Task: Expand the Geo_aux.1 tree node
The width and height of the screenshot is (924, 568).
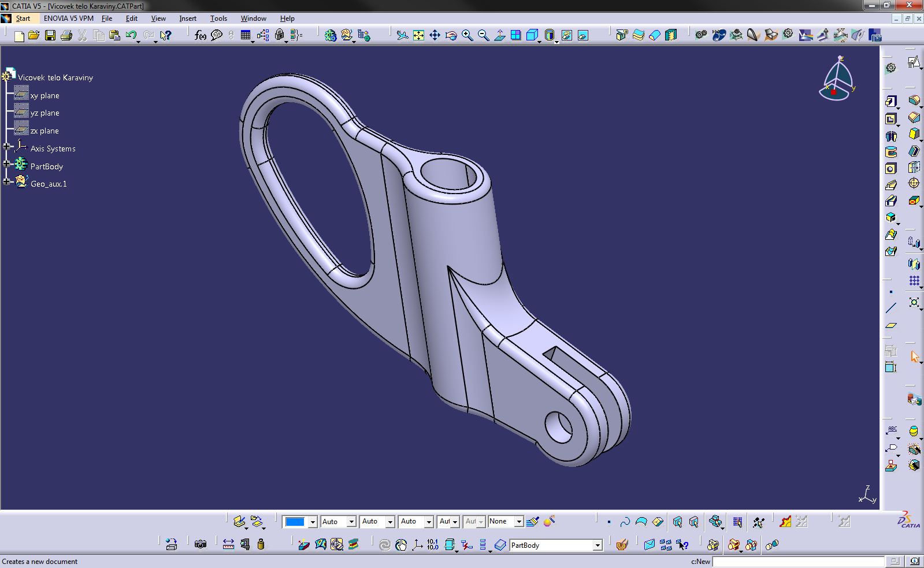Action: pyautogui.click(x=6, y=181)
